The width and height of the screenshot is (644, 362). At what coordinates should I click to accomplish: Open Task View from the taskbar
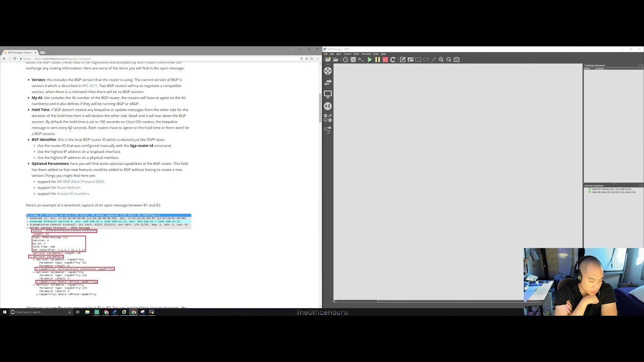pos(77,312)
